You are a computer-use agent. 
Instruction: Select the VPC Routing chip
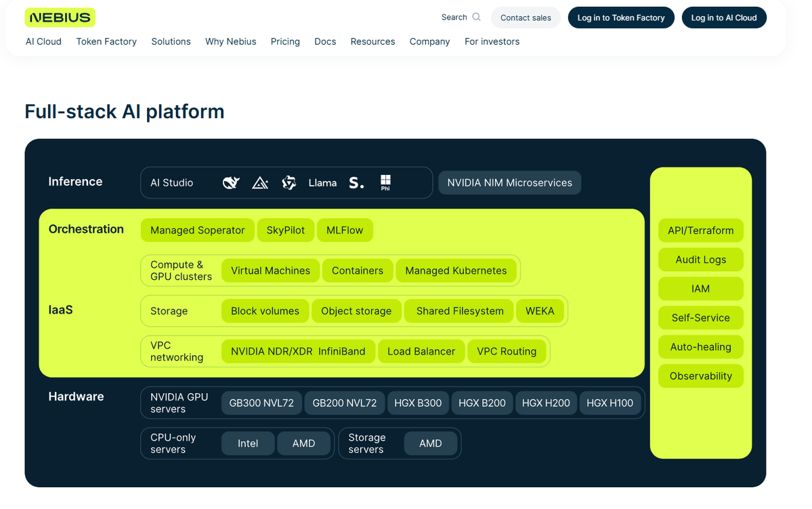click(507, 352)
